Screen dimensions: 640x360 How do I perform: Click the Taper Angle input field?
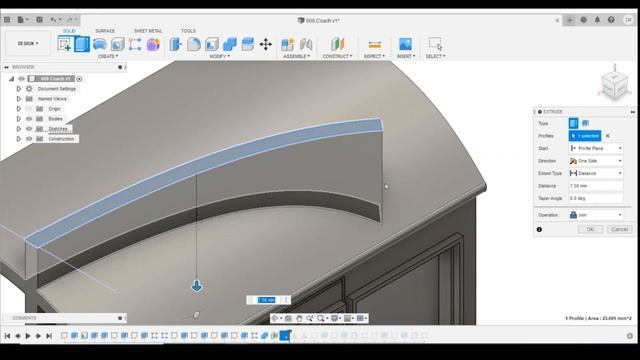point(596,198)
